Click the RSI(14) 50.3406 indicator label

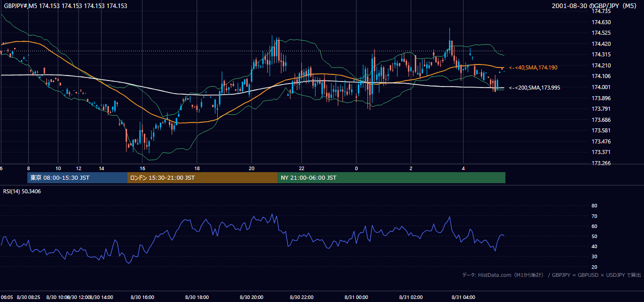22,191
